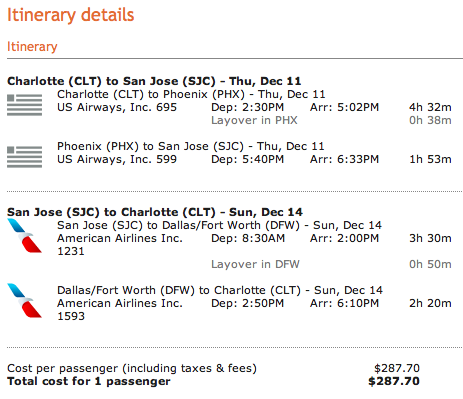Screen dimensions: 463x399
Task: Click the Layover in DFW text
Action: click(x=255, y=264)
